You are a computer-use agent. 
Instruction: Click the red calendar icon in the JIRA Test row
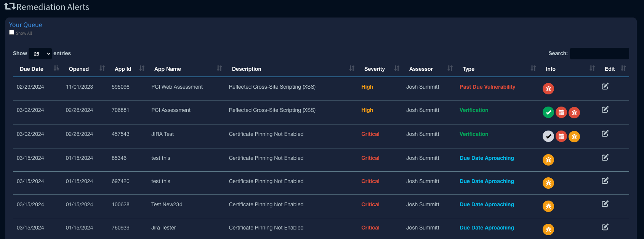pos(561,136)
